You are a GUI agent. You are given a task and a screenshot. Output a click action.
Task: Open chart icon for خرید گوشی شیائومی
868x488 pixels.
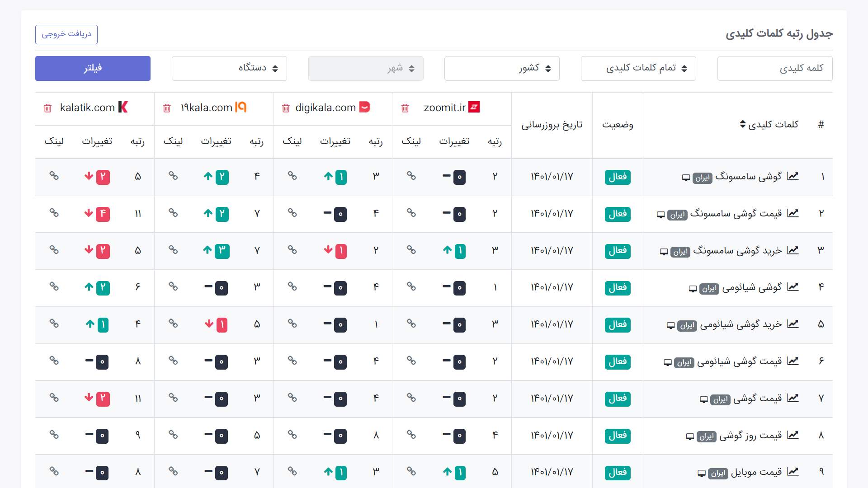point(793,324)
